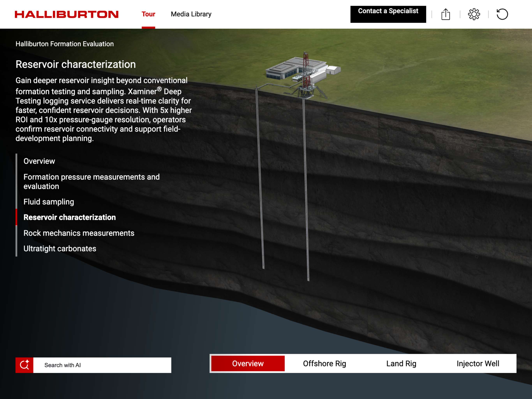The image size is (532, 399).
Task: Open Rock mechanics measurements topic
Action: [x=79, y=233]
